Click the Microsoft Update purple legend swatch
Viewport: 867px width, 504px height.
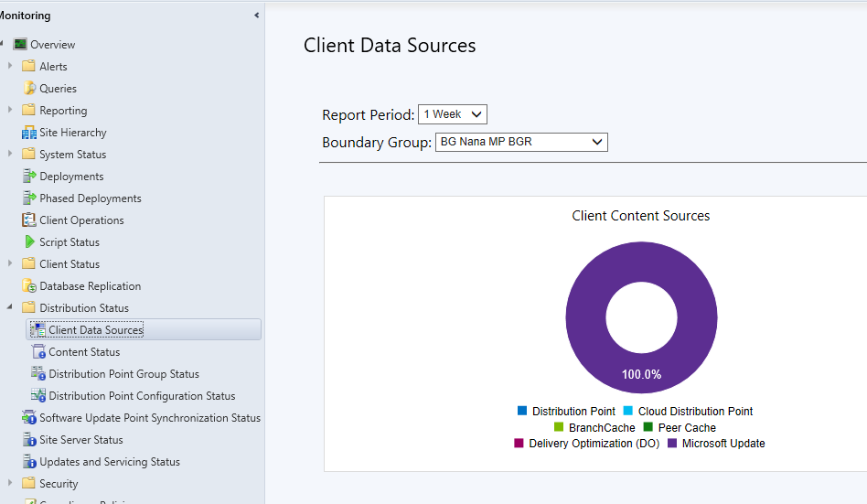pyautogui.click(x=673, y=444)
